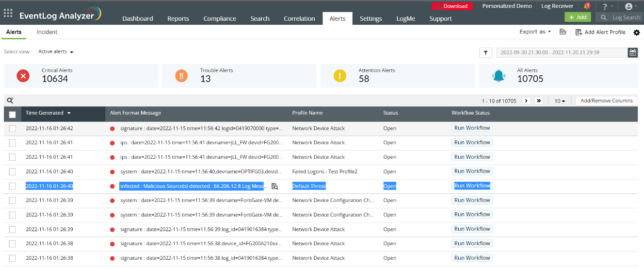Click the Critical Alerts red icon
Viewport: 644px width, 269px height.
pyautogui.click(x=23, y=76)
